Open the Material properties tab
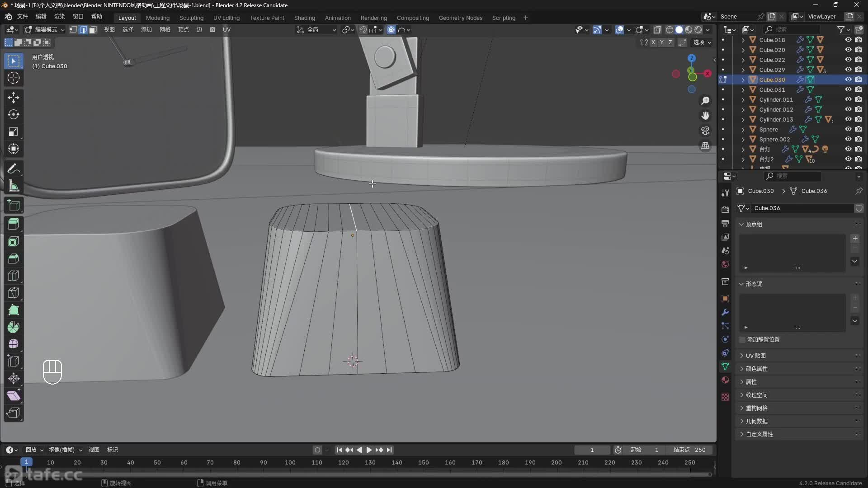 pos(725,380)
